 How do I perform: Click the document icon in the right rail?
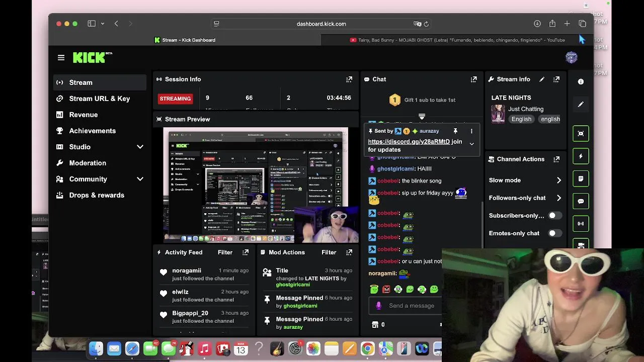coord(581,179)
